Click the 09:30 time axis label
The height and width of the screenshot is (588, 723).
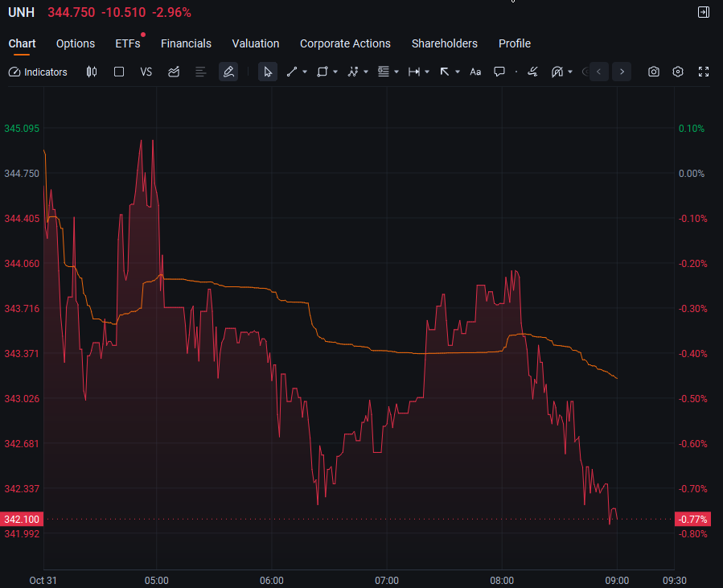click(x=675, y=581)
